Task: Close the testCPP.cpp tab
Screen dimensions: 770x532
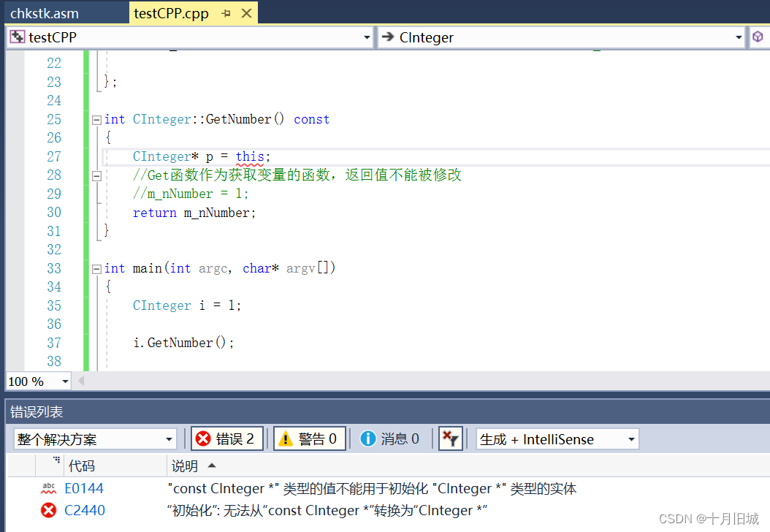Action: click(x=246, y=13)
